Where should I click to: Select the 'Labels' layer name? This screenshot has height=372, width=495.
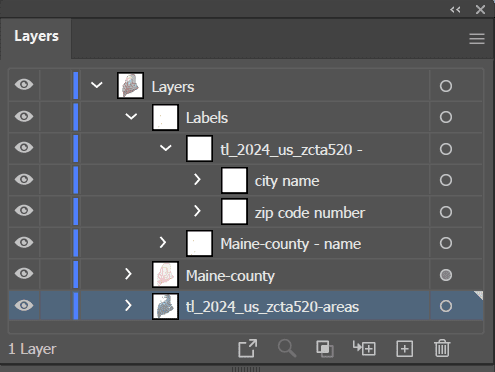click(207, 118)
